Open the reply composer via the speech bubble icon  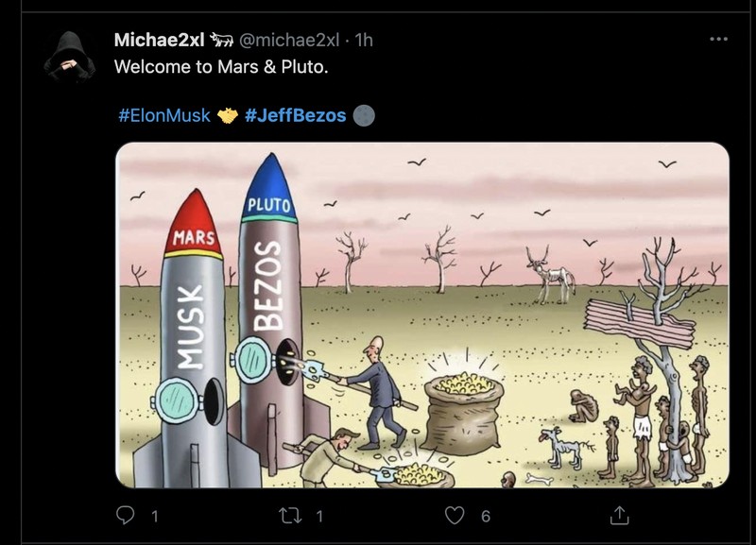point(123,517)
